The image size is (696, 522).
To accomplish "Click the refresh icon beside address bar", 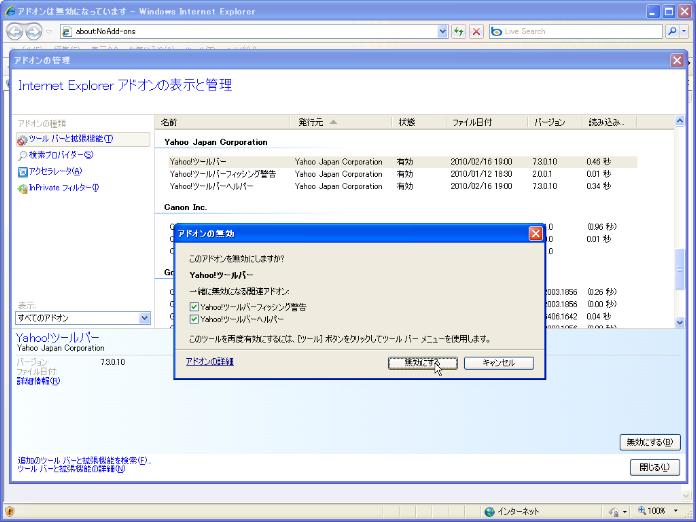I will 459,32.
